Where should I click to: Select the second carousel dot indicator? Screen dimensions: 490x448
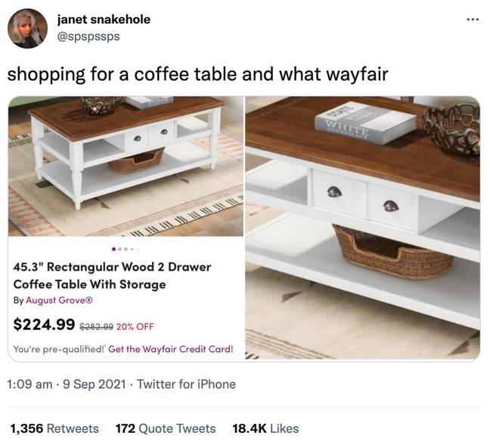click(120, 249)
